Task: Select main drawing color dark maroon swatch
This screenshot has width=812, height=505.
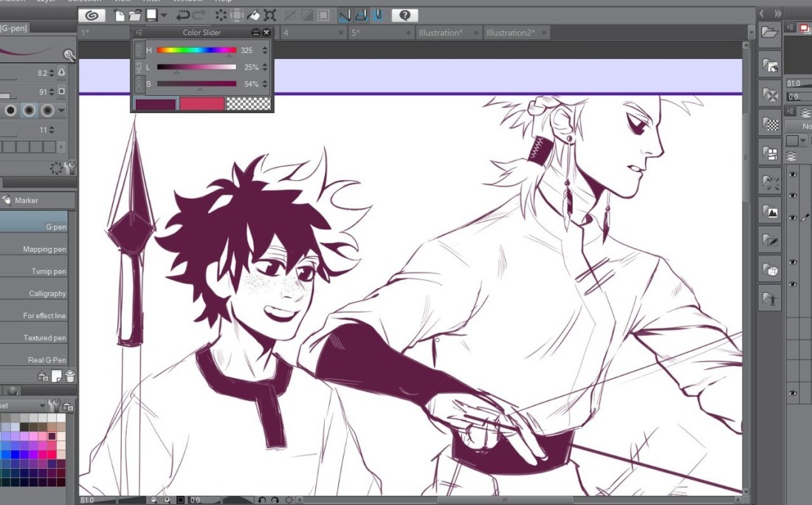Action: [x=155, y=104]
